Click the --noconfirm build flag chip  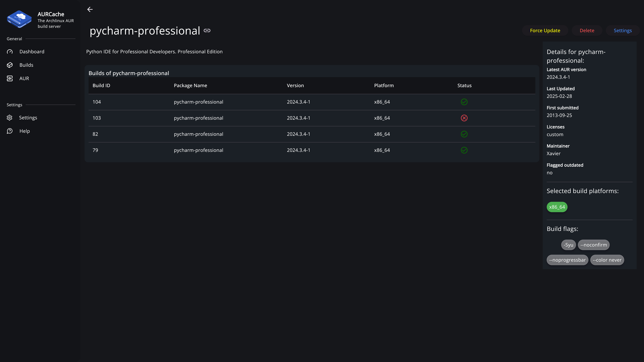(x=594, y=245)
